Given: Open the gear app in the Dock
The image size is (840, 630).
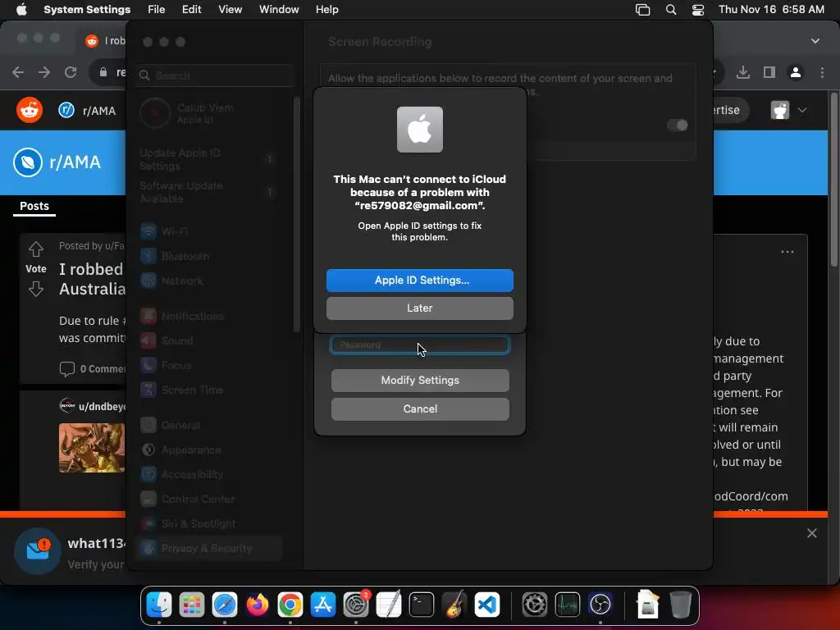Looking at the screenshot, I should click(x=535, y=605).
